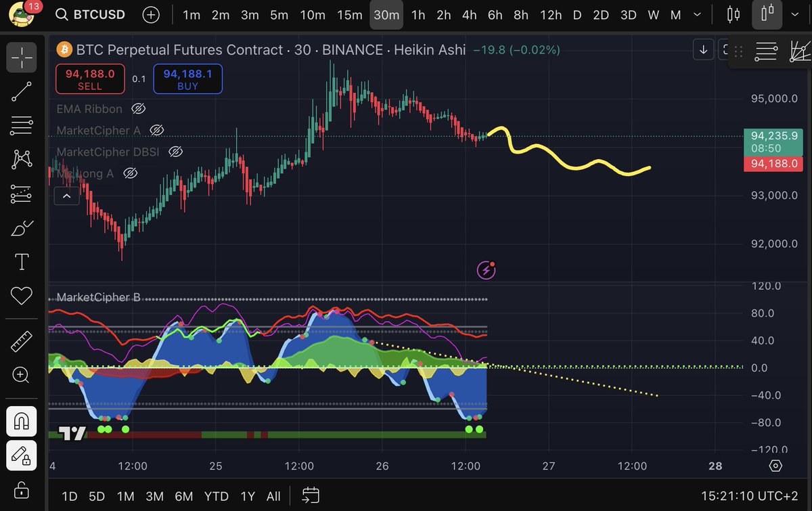Click the 15:21:10 UTC+2 timezone clock
The height and width of the screenshot is (511, 812).
pyautogui.click(x=751, y=496)
